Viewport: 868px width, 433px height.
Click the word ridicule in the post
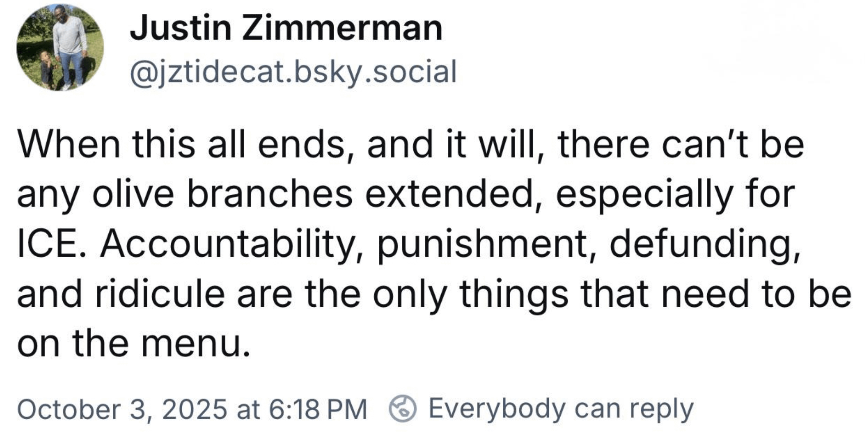159,294
